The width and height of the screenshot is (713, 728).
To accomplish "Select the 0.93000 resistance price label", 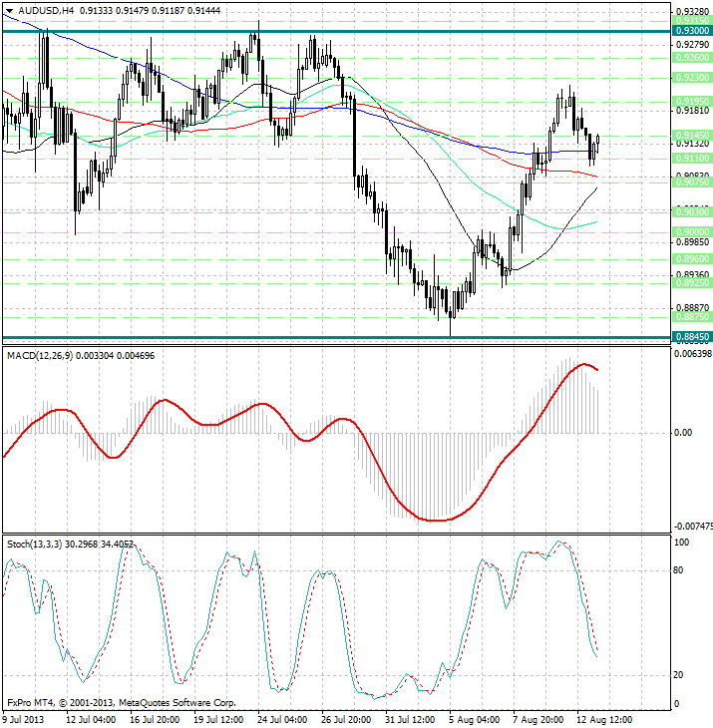I will [x=691, y=31].
